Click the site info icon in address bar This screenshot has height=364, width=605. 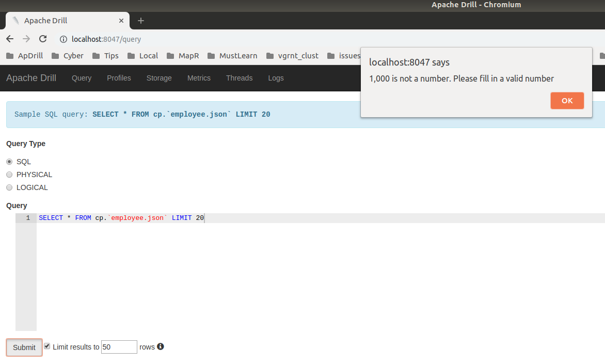[x=63, y=39]
